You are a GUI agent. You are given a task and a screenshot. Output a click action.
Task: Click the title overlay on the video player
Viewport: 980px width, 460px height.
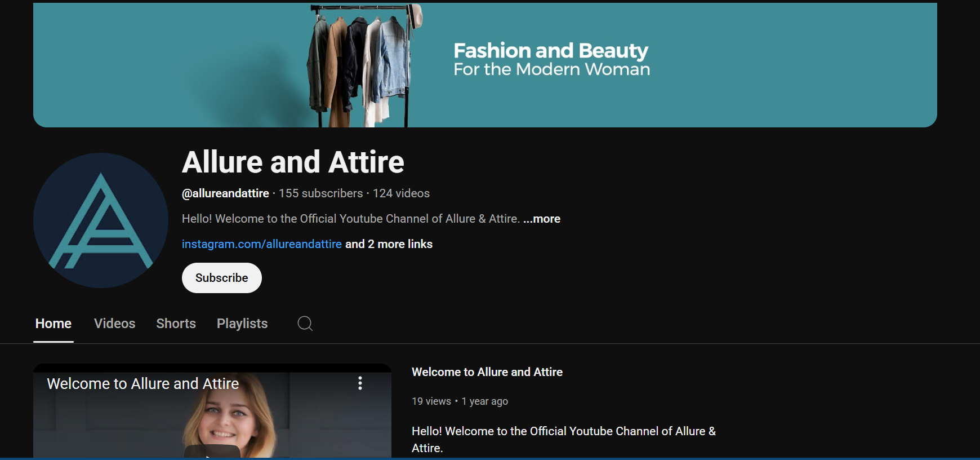(x=143, y=384)
